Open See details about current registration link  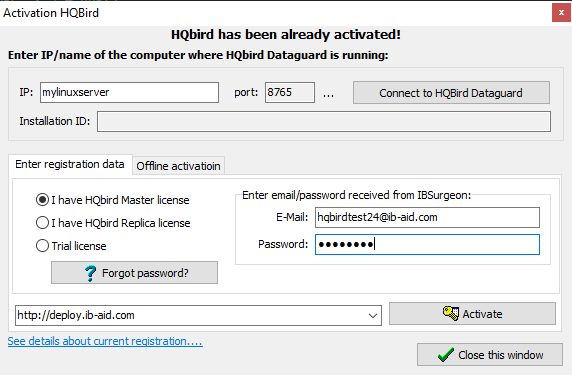(105, 341)
